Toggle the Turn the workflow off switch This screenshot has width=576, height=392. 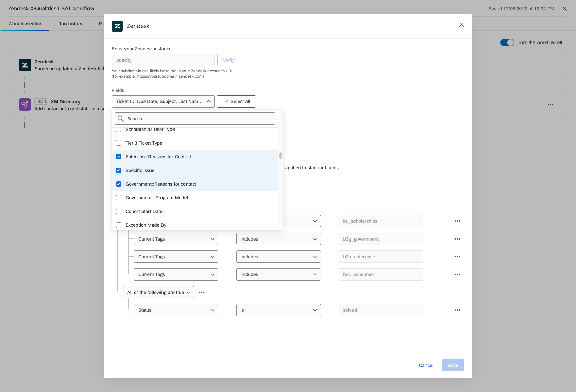point(507,42)
